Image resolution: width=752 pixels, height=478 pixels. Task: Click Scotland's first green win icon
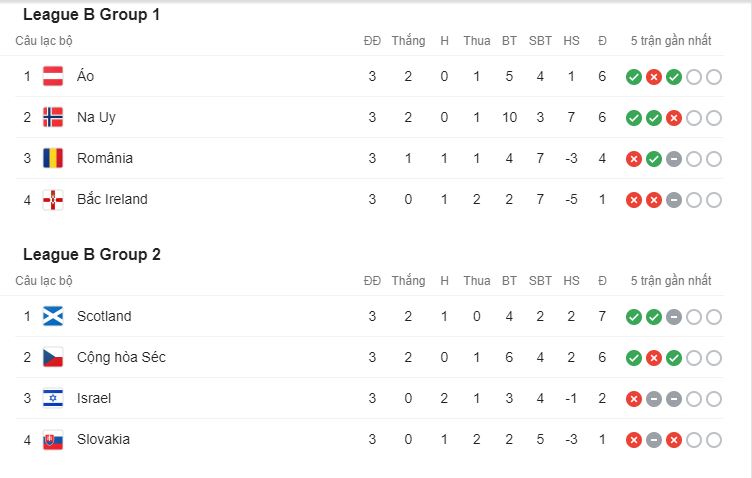(x=634, y=317)
